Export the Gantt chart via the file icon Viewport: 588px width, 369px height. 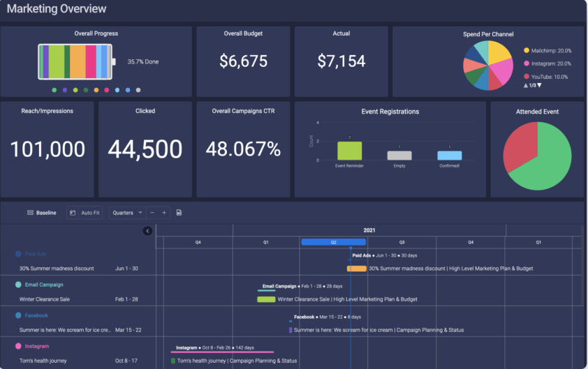click(x=179, y=213)
